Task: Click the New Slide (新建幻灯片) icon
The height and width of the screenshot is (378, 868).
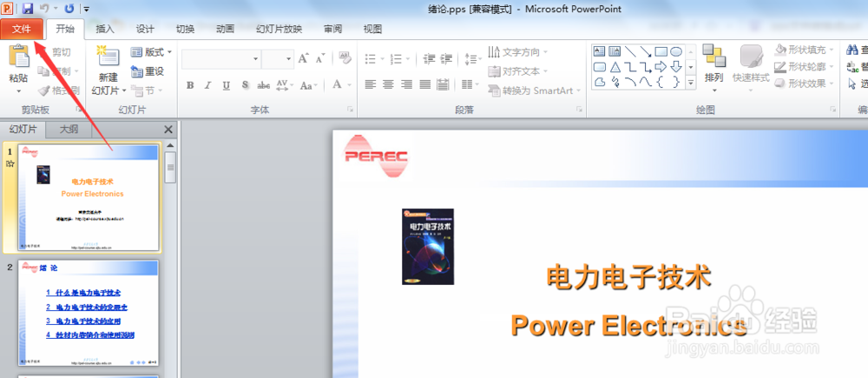Action: pos(108,57)
